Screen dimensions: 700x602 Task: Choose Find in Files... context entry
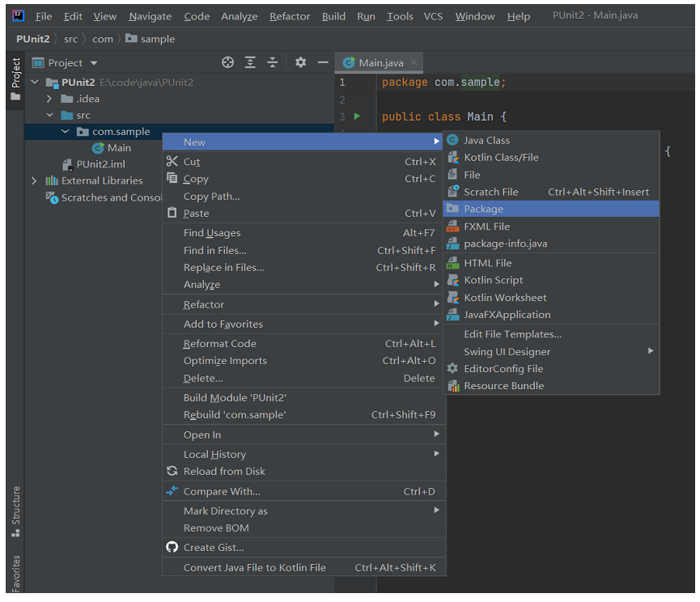click(303, 250)
